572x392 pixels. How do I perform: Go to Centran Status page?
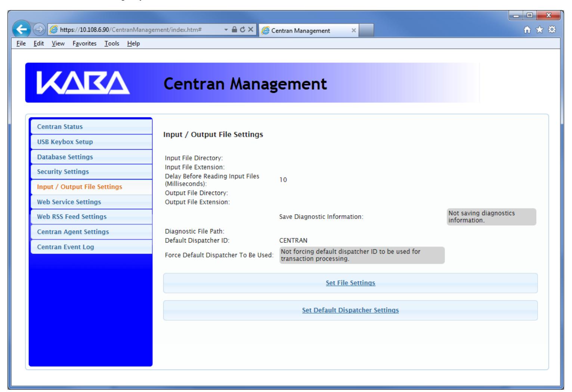(x=92, y=127)
